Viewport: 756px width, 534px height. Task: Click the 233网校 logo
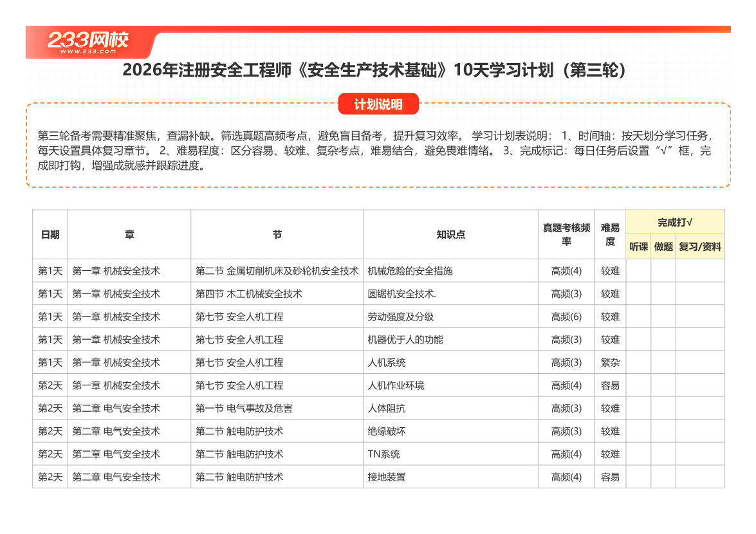(x=90, y=37)
